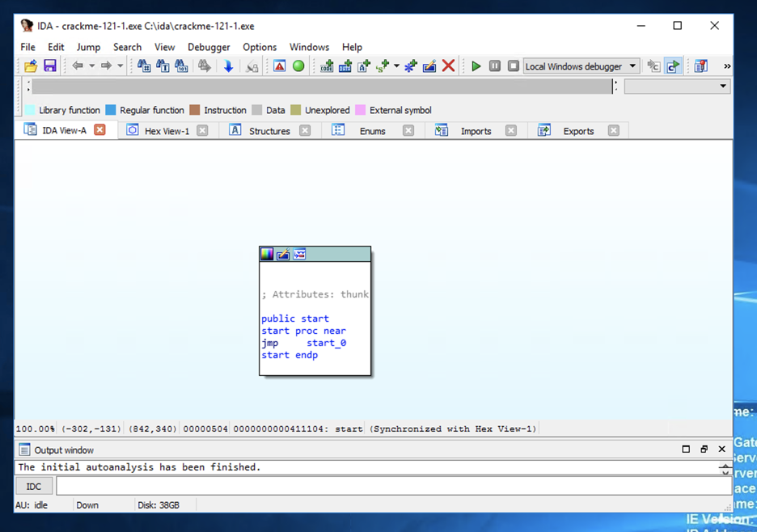Pause the debugged process

[494, 66]
